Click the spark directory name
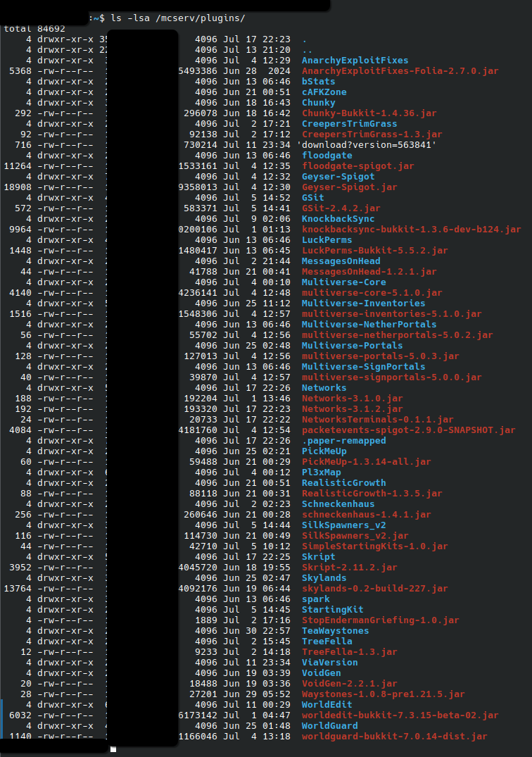 pyautogui.click(x=316, y=599)
